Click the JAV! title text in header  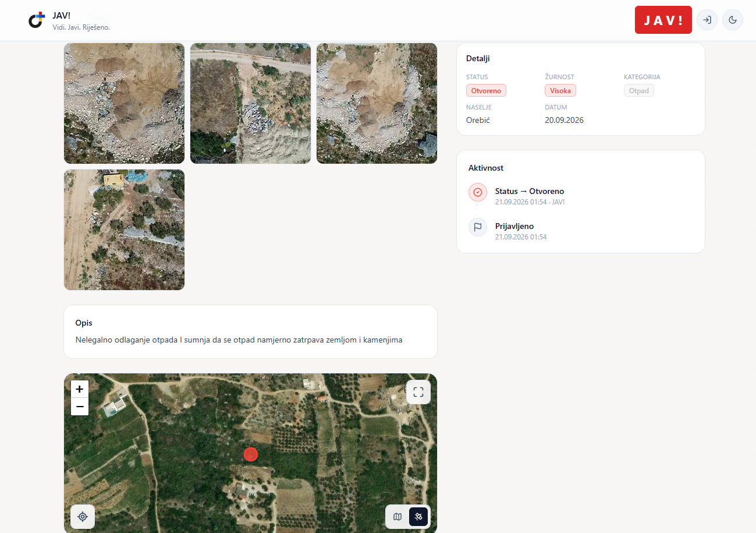61,15
